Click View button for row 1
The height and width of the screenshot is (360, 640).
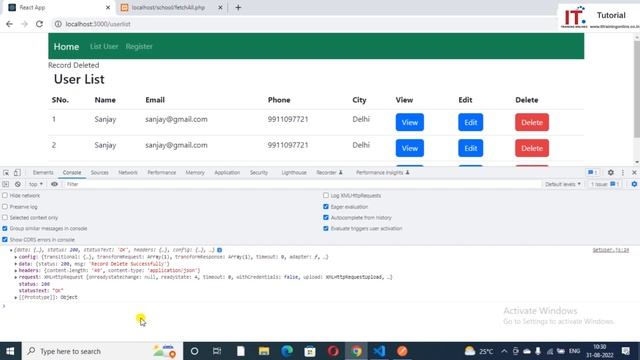(x=410, y=122)
